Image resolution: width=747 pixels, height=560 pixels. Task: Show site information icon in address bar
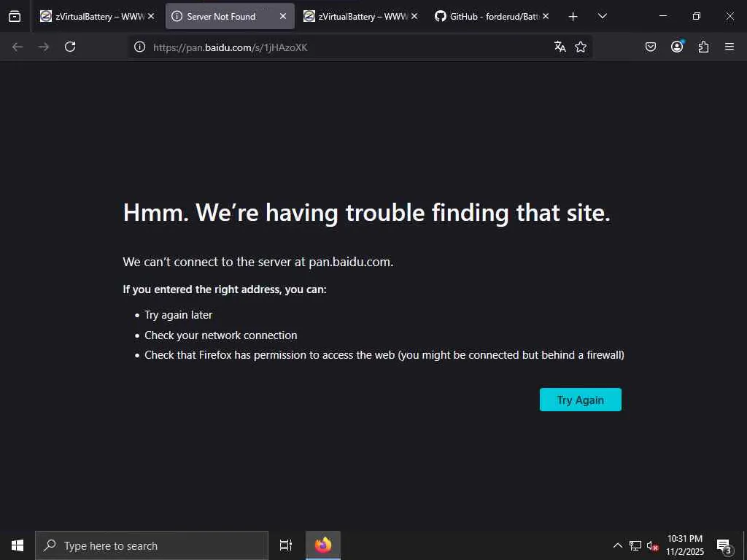pyautogui.click(x=139, y=47)
